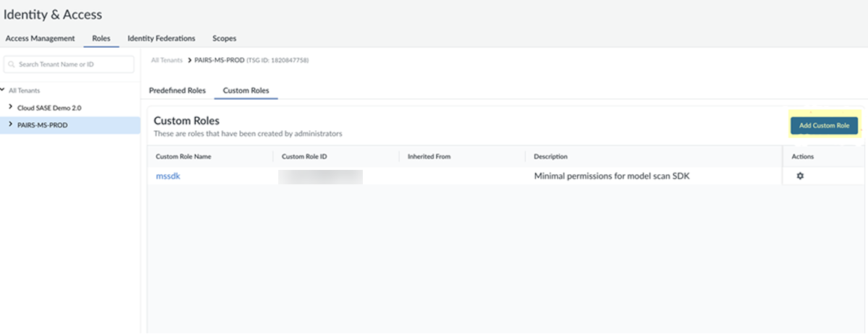Click the magnifier icon in the tenant search box
The height and width of the screenshot is (334, 868).
click(x=12, y=64)
